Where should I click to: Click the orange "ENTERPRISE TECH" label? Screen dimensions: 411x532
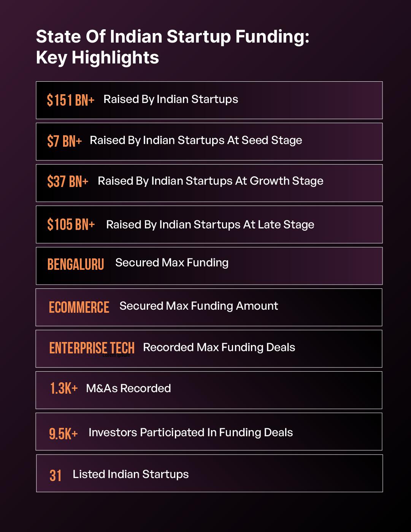[92, 348]
